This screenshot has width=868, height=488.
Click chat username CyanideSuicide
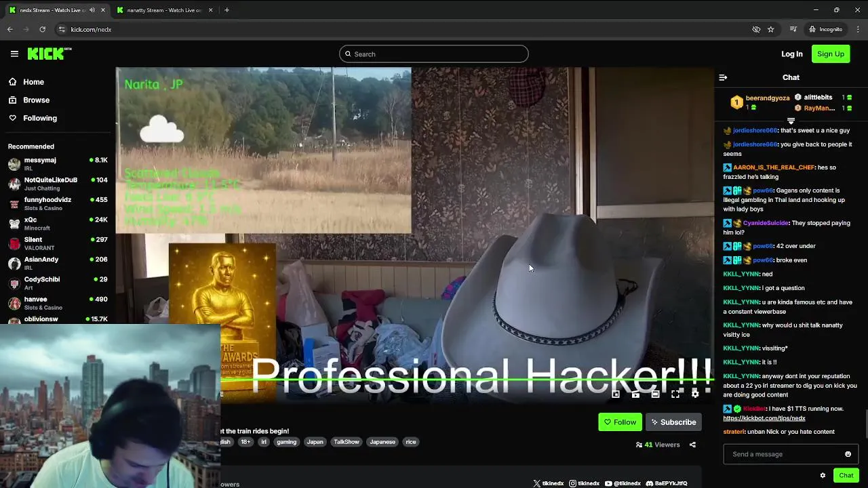coord(766,223)
